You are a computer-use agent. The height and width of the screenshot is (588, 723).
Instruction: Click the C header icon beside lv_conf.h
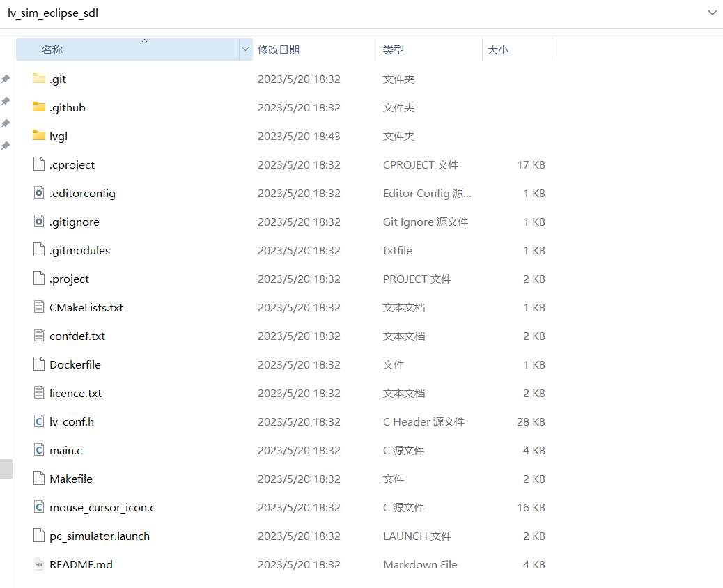[x=38, y=421]
